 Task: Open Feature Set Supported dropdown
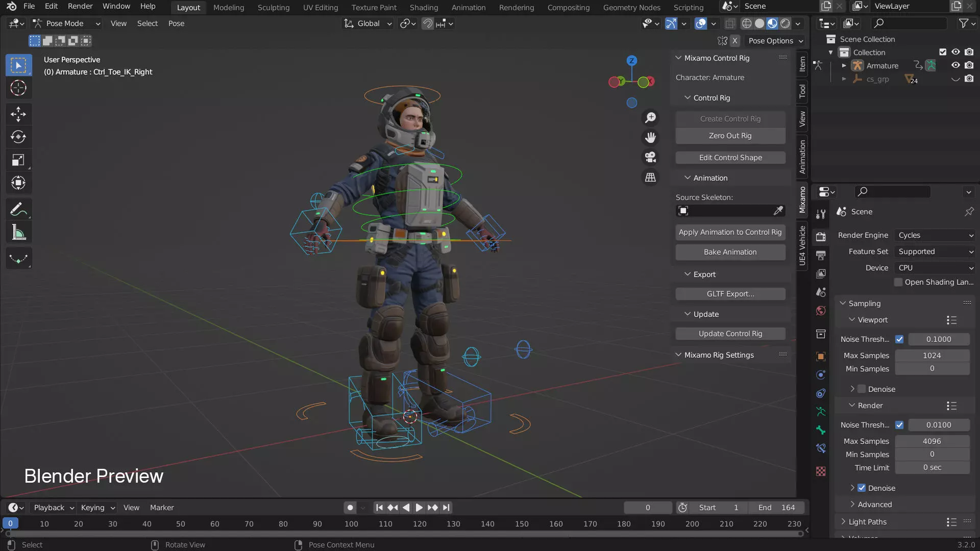(935, 252)
